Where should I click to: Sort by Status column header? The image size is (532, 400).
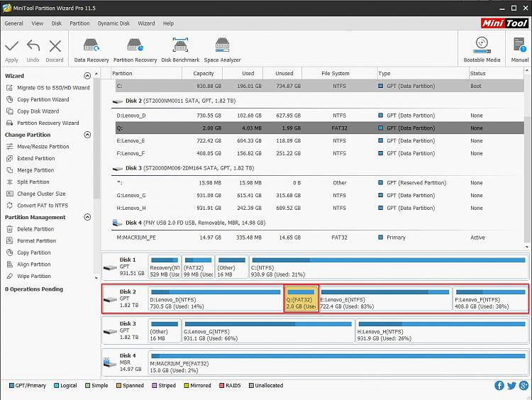pyautogui.click(x=496, y=73)
